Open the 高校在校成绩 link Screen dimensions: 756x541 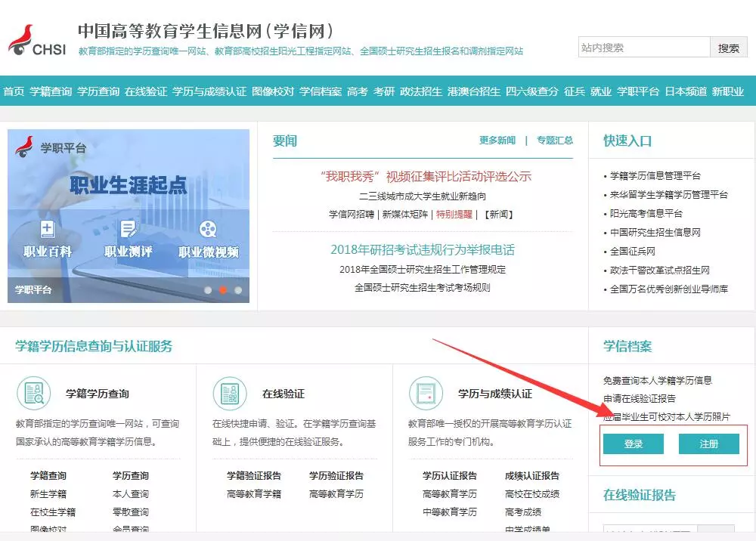(532, 494)
